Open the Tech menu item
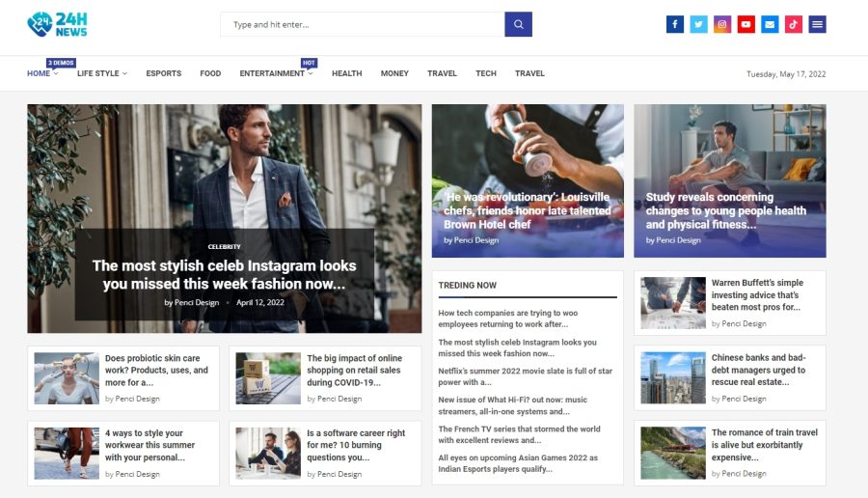The width and height of the screenshot is (868, 498). coord(486,73)
